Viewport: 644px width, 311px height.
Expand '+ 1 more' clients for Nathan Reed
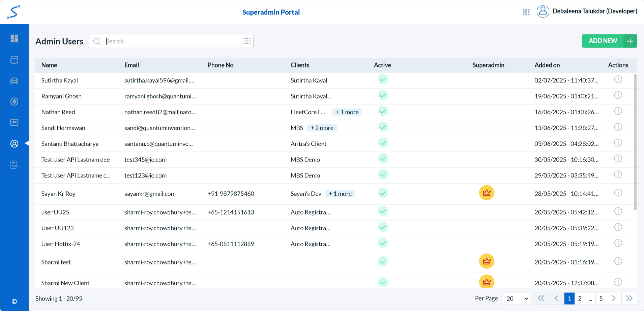(347, 112)
